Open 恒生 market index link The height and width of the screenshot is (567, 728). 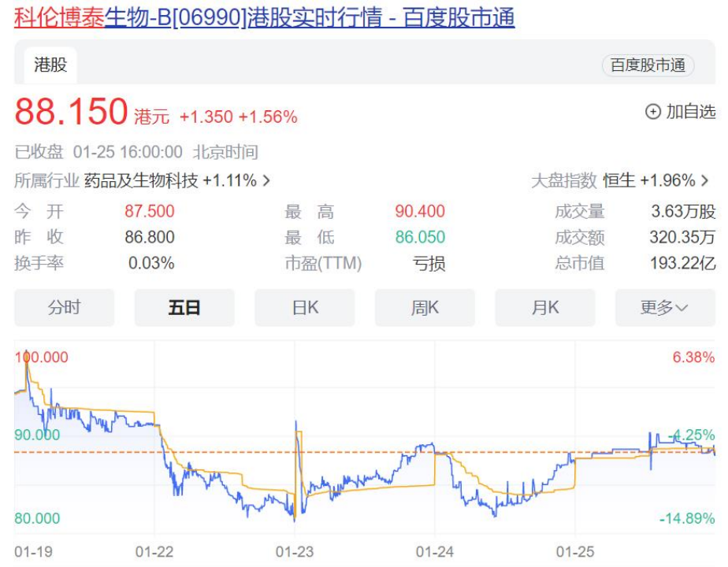pos(619,180)
